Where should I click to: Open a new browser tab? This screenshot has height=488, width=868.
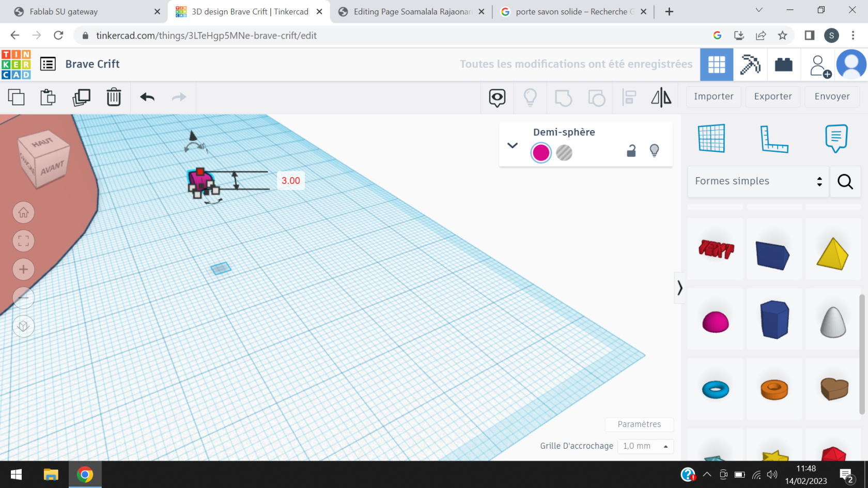(x=669, y=12)
